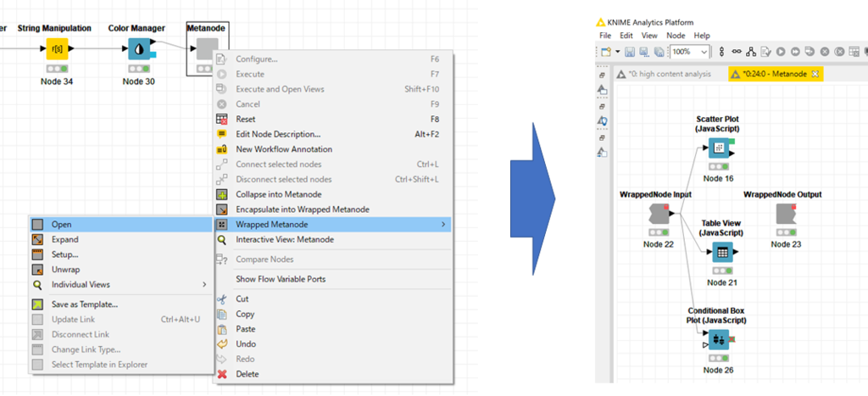868x396 pixels.
Task: Choose Save as Template... in the submenu
Action: [120, 304]
